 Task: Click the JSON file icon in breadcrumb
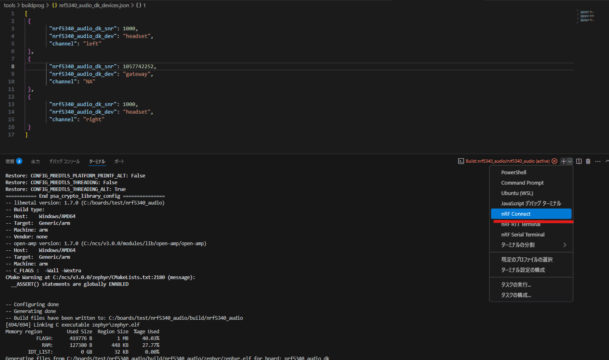point(54,5)
